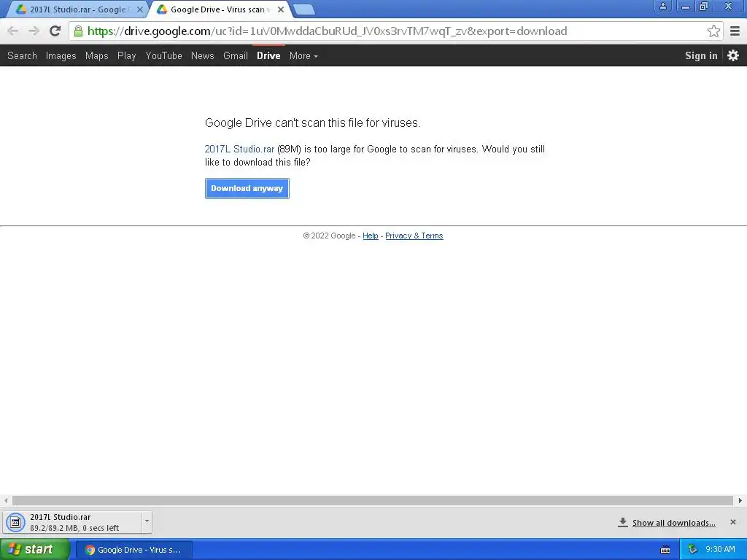
Task: Open Play in the Google bar
Action: click(127, 55)
